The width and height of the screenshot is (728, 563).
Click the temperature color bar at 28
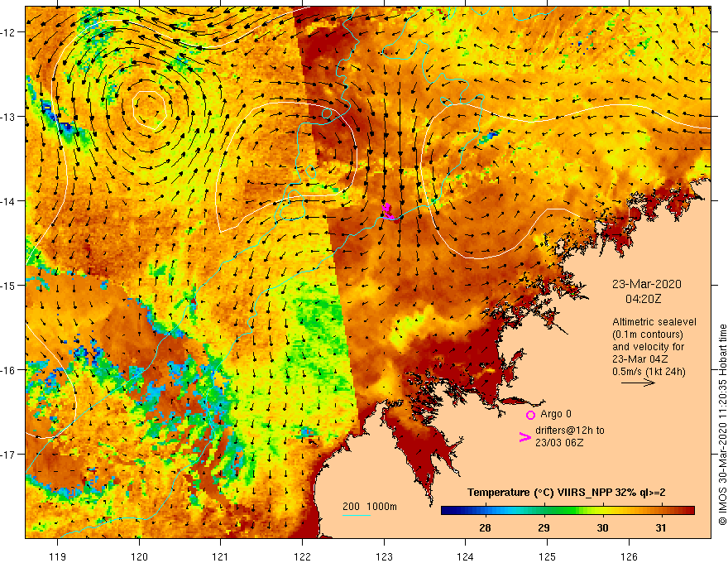[485, 511]
